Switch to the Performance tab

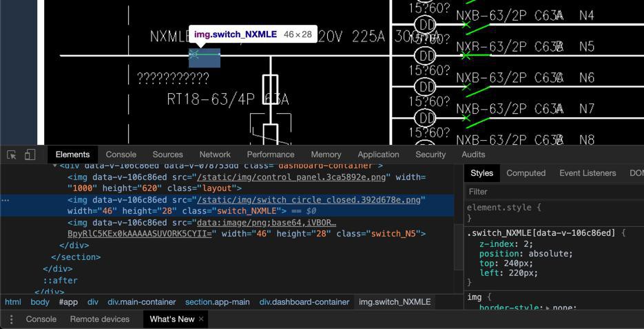[x=270, y=154]
